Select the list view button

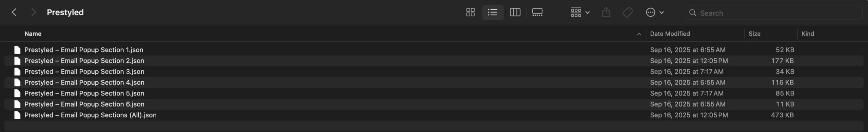[x=493, y=13]
